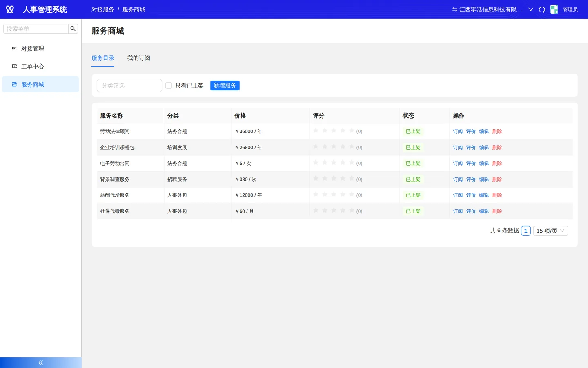Click the 工单中心 ticket icon
This screenshot has height=368, width=588.
pyautogui.click(x=14, y=66)
